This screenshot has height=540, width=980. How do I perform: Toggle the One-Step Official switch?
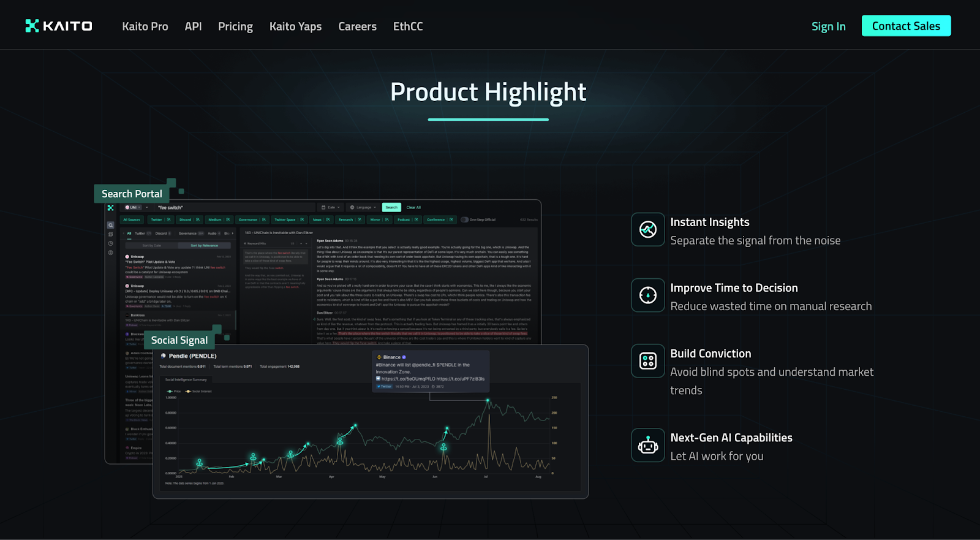click(x=464, y=219)
